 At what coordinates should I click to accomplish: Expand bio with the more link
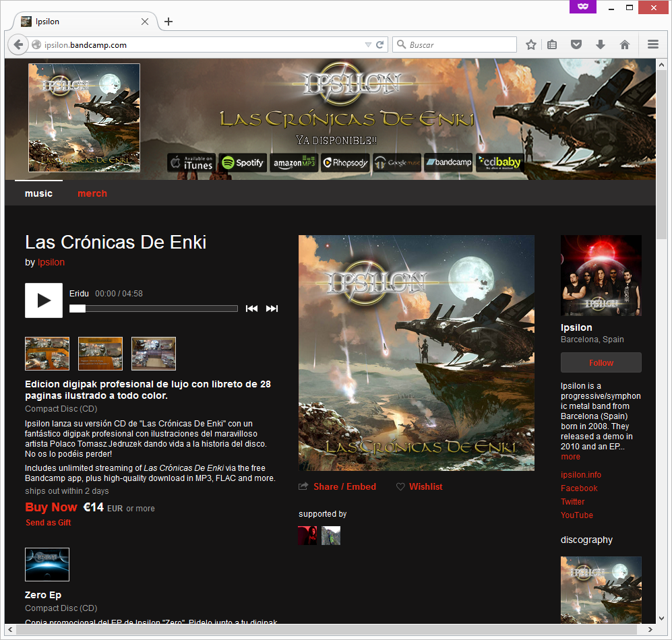click(570, 457)
